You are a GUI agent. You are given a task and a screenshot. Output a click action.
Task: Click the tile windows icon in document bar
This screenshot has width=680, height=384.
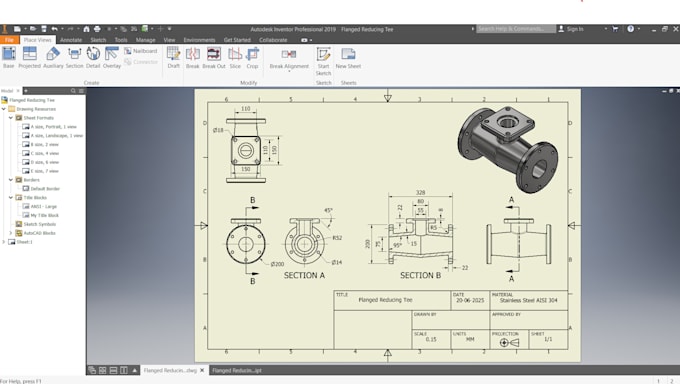pos(102,370)
